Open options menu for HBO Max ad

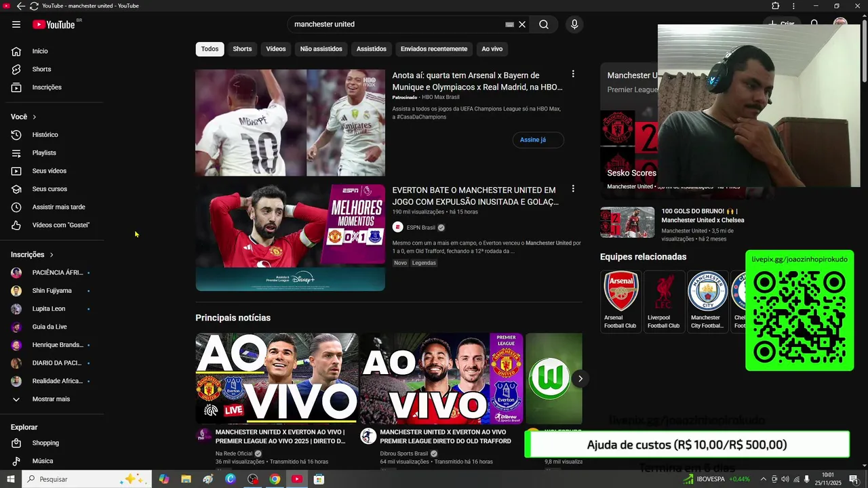click(x=573, y=74)
